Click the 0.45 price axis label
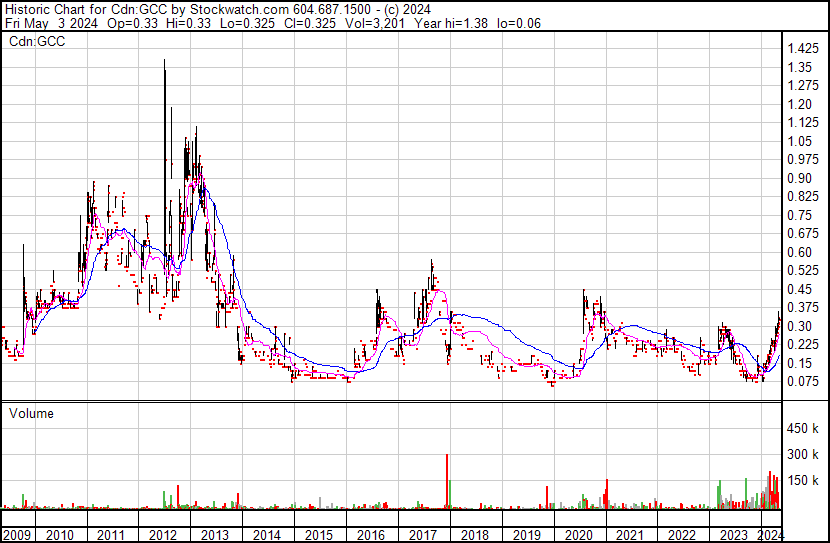The height and width of the screenshot is (543, 830). 800,289
